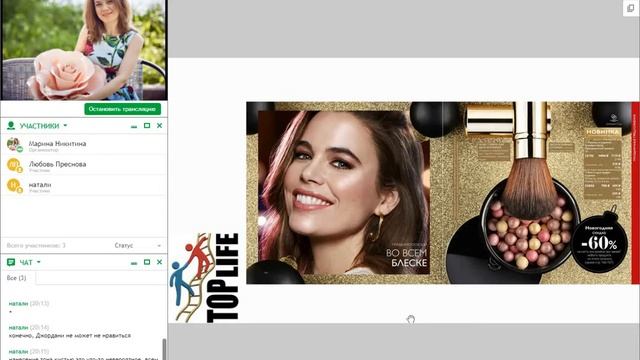Click the chat scrollbar thumb
The image size is (640, 360).
(164, 349)
